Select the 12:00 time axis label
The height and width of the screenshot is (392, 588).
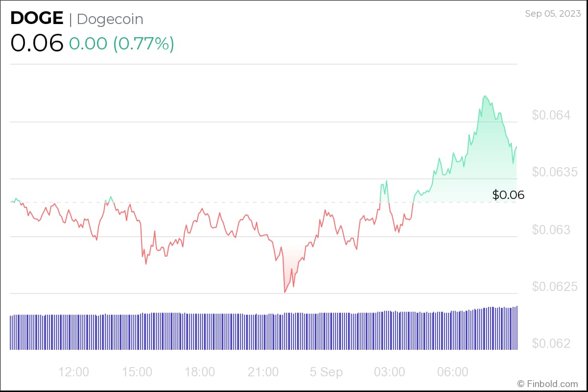coord(73,372)
